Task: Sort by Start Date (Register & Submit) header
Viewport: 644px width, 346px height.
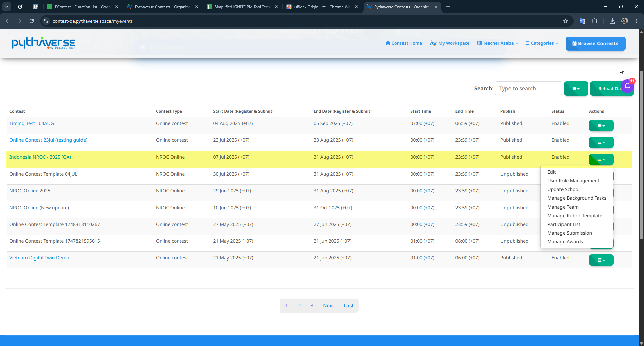Action: tap(243, 111)
